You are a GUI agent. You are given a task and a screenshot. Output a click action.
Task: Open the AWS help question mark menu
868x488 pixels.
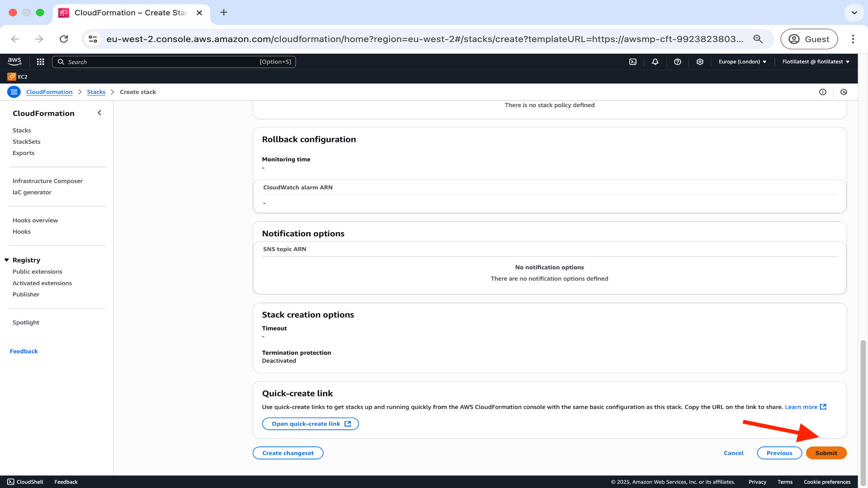click(x=677, y=62)
